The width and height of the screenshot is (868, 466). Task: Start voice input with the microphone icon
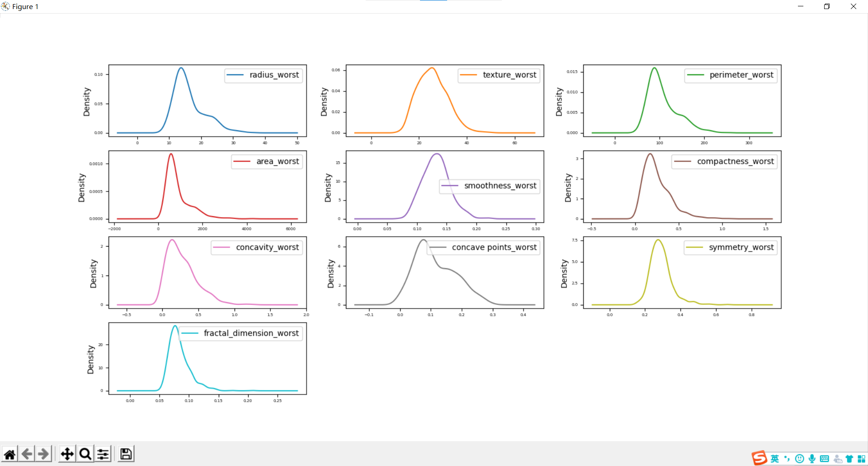(x=812, y=459)
